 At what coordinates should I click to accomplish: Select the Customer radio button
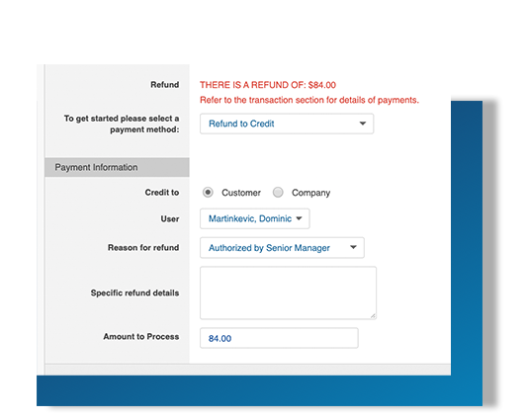[208, 192]
